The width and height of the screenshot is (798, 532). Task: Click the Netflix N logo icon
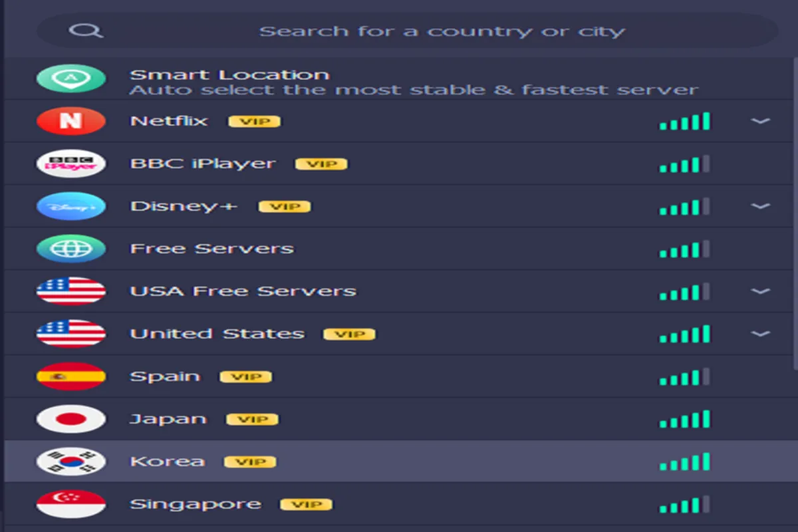point(70,121)
